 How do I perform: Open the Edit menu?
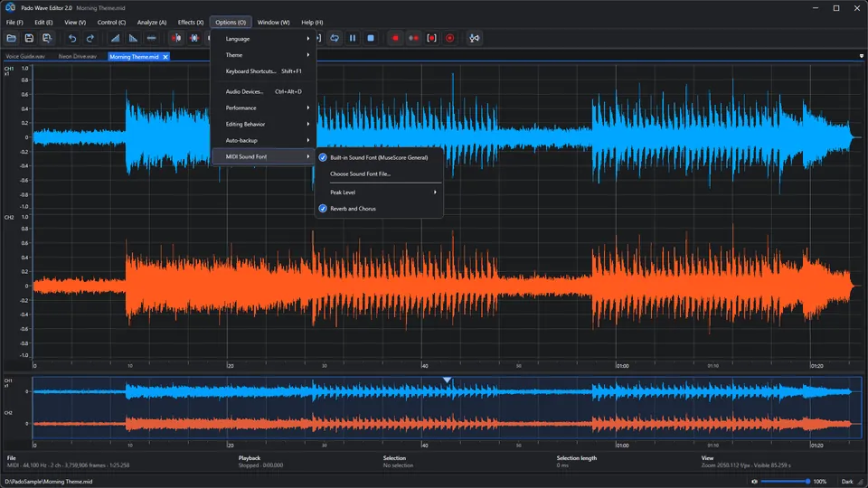(43, 22)
